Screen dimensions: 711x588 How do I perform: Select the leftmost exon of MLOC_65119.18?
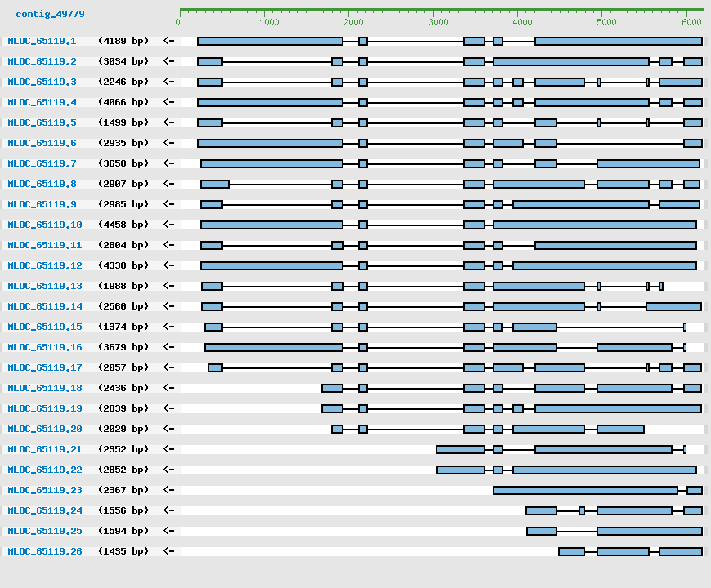click(332, 388)
